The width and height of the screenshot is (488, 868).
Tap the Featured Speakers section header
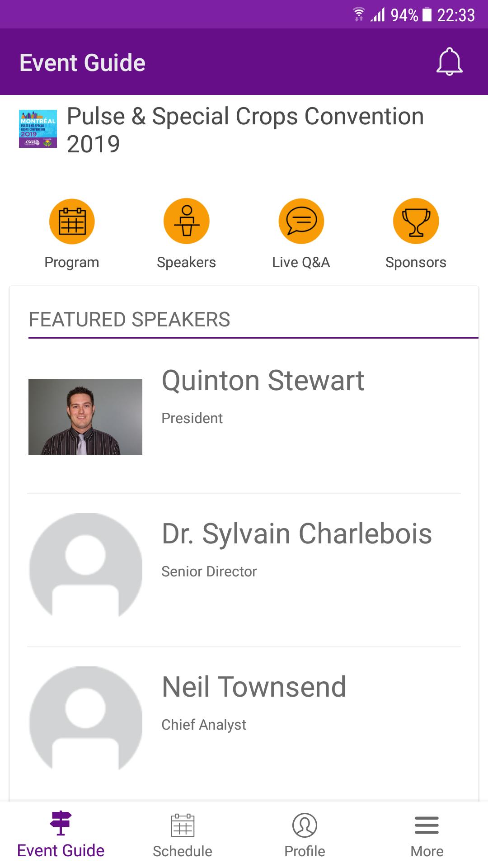click(x=130, y=320)
